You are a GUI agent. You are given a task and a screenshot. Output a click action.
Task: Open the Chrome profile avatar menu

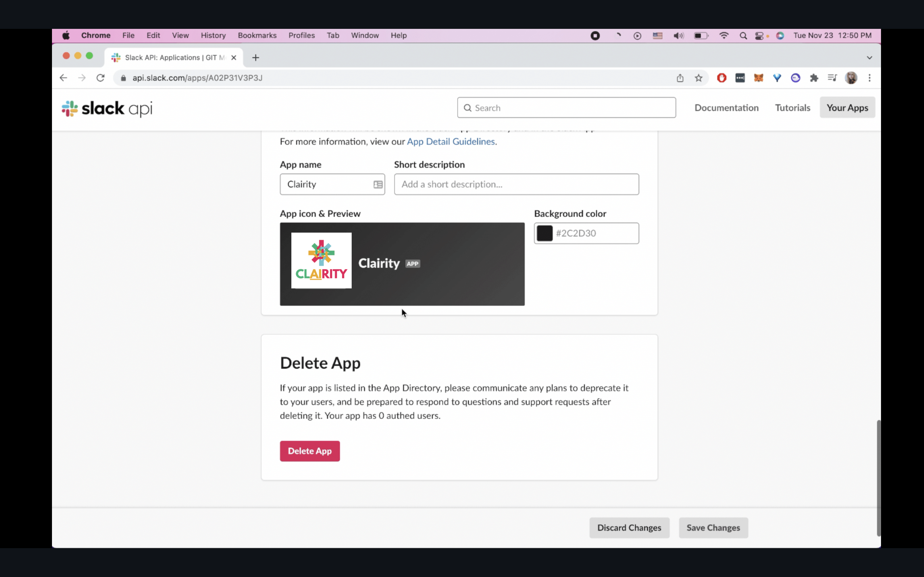click(851, 78)
